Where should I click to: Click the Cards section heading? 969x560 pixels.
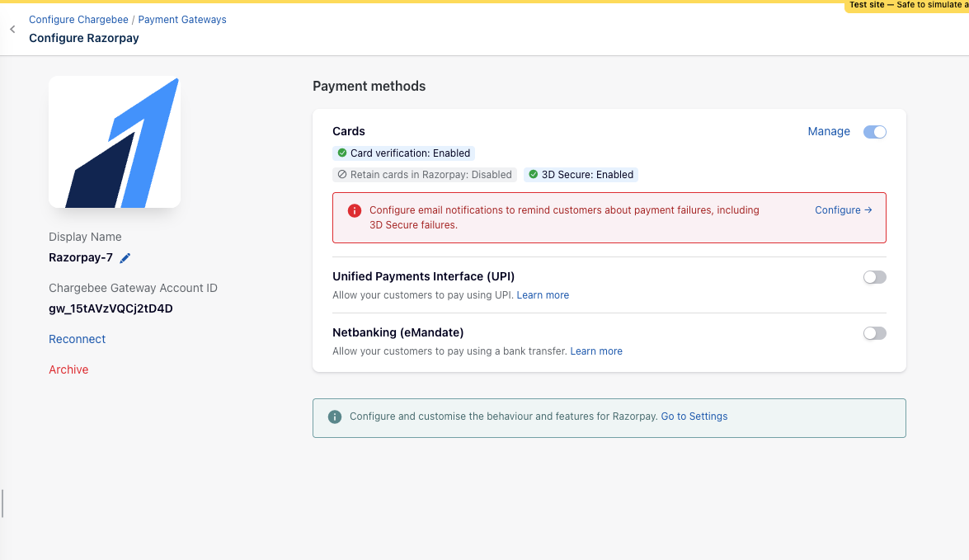[x=349, y=131]
